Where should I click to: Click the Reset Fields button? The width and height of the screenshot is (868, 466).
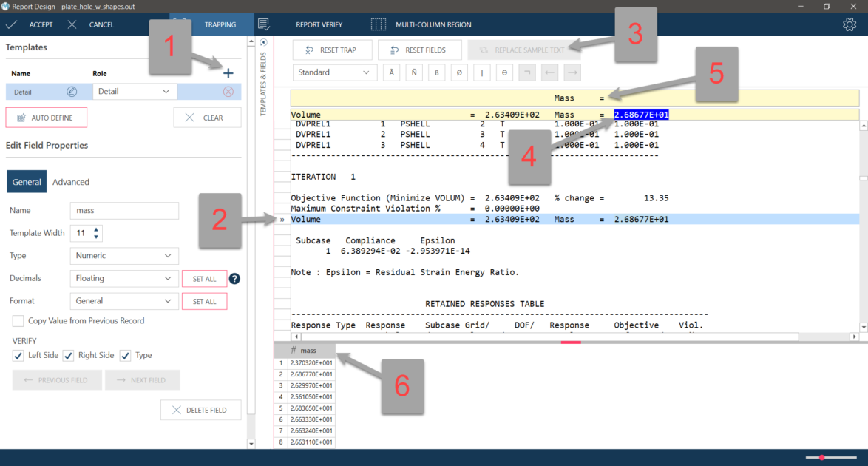(x=418, y=50)
